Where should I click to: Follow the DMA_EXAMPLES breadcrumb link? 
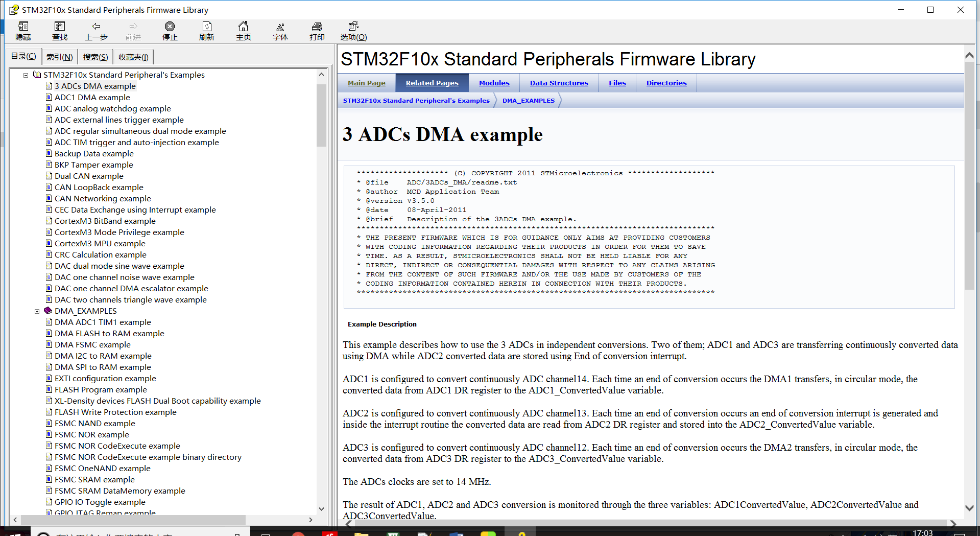tap(528, 101)
